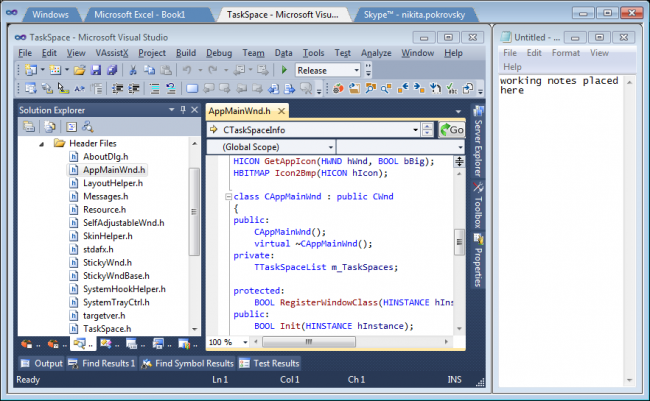Click the Cut scissors icon

(x=135, y=70)
